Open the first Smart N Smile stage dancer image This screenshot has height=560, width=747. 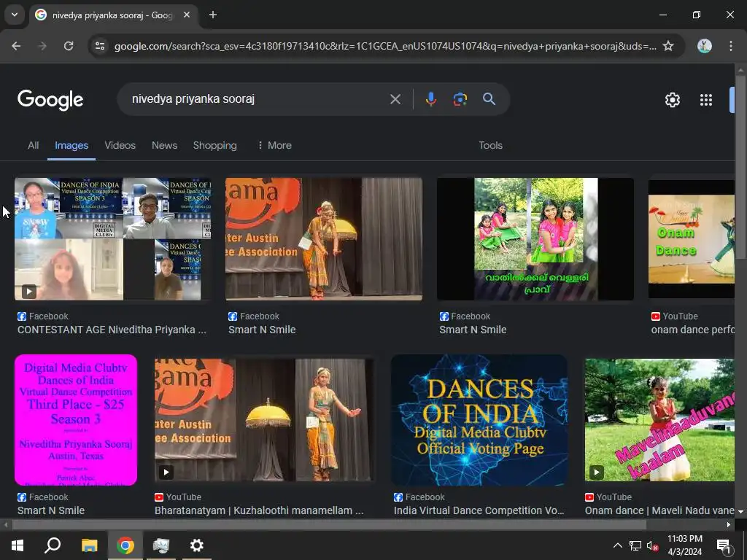pos(323,239)
